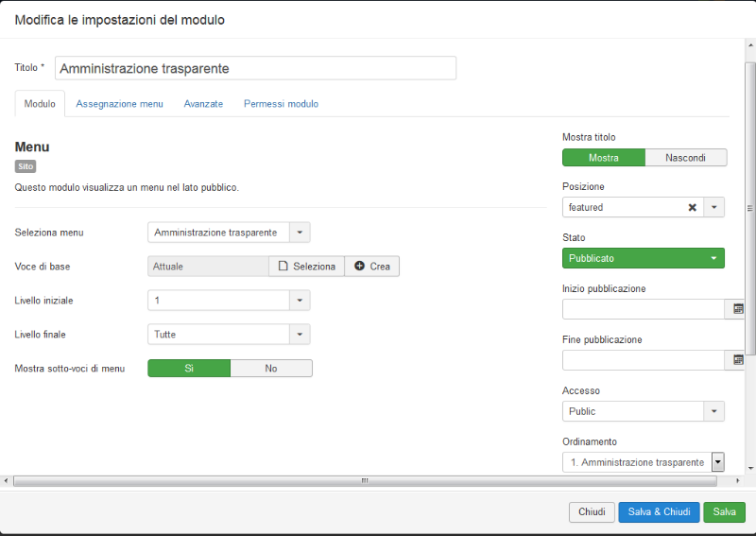Switch to the Assegnazione menu tab
756x536 pixels.
pyautogui.click(x=120, y=104)
